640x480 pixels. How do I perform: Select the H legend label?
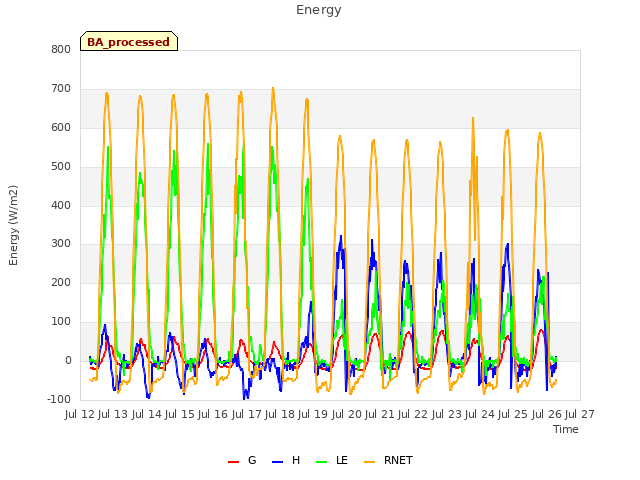coord(296,460)
